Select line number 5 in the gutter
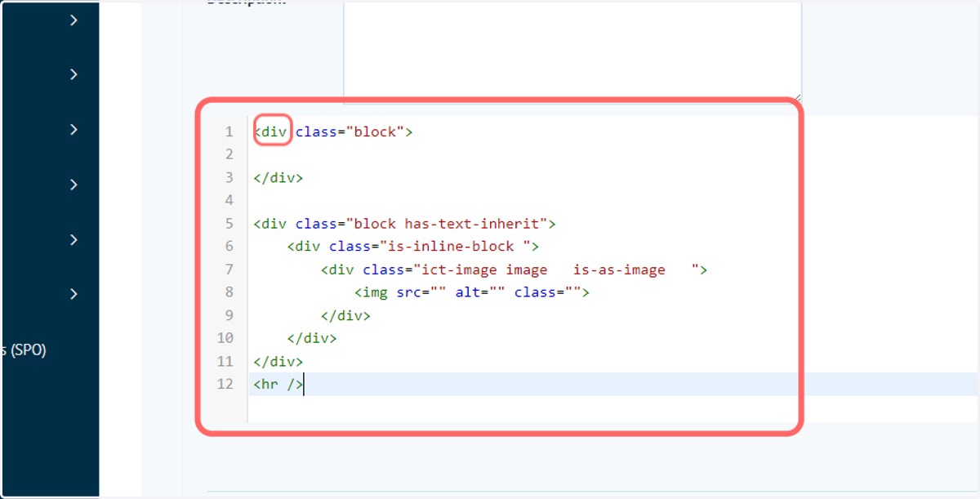 click(x=229, y=223)
